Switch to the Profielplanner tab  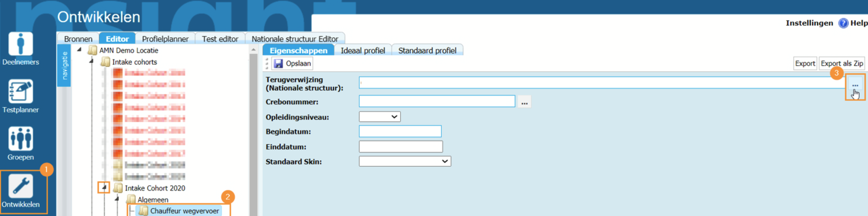[x=165, y=39]
